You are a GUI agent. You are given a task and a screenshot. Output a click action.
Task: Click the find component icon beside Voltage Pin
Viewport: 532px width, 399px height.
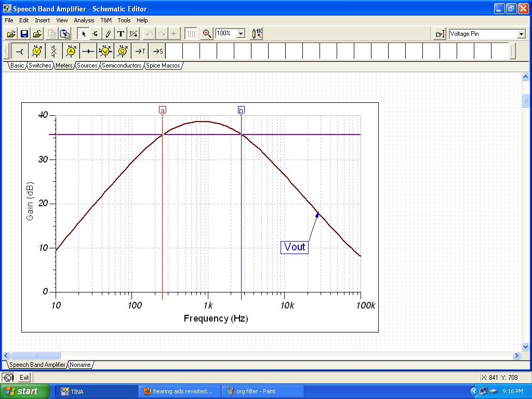click(x=440, y=34)
